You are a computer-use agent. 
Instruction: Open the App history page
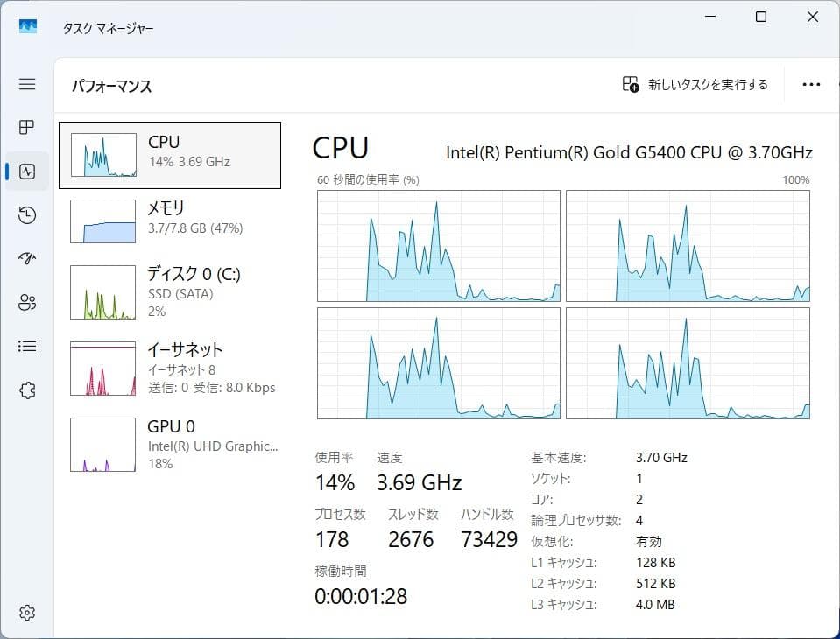(26, 214)
